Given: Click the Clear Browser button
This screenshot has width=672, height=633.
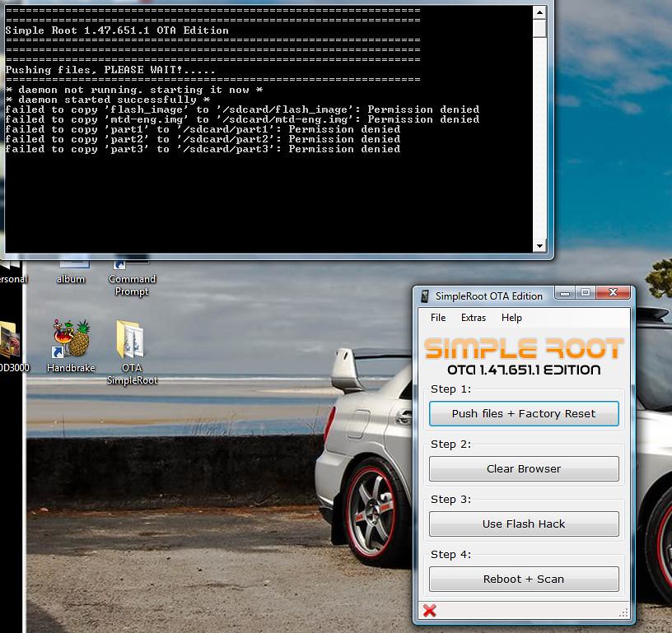Looking at the screenshot, I should click(524, 469).
